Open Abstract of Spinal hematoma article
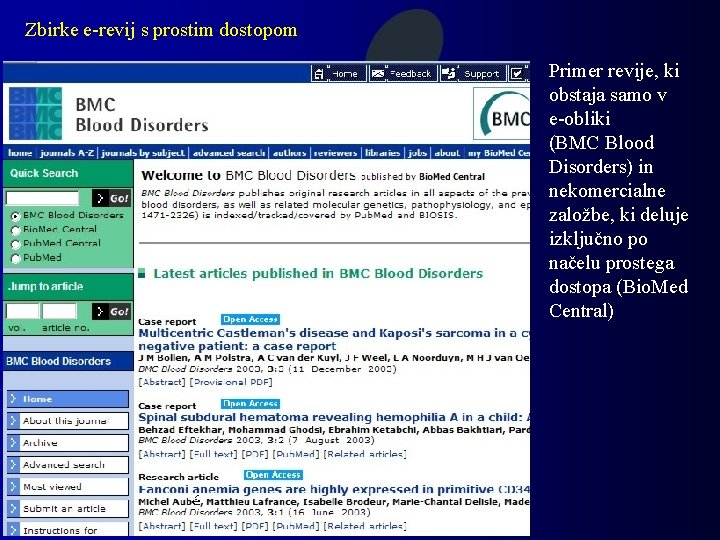Image resolution: width=720 pixels, height=540 pixels. tap(162, 454)
